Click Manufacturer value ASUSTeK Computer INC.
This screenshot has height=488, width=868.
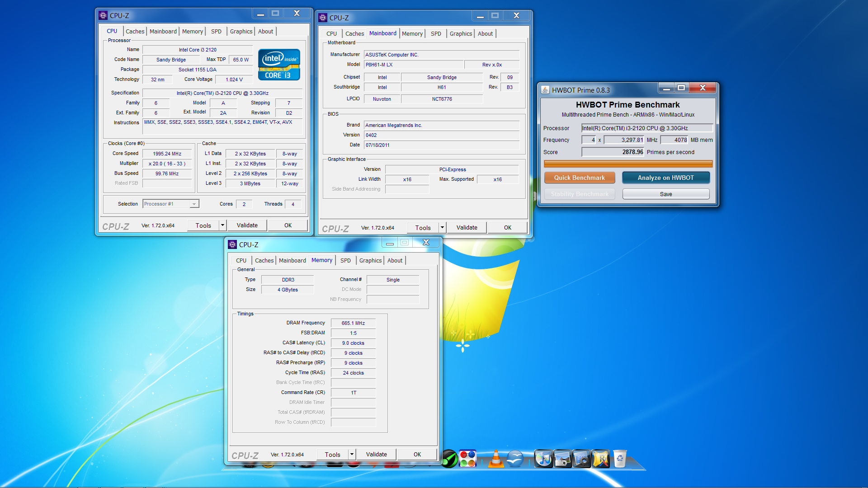[x=441, y=55]
